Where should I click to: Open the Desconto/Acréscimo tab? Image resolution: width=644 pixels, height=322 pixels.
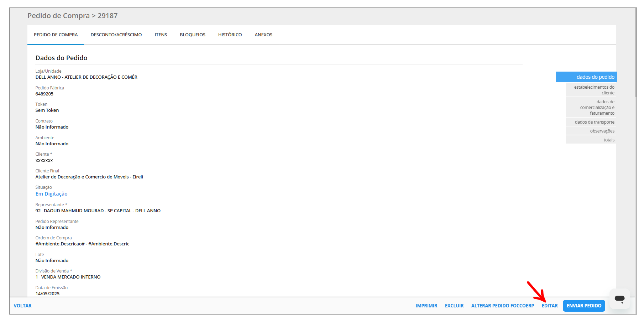(x=116, y=35)
